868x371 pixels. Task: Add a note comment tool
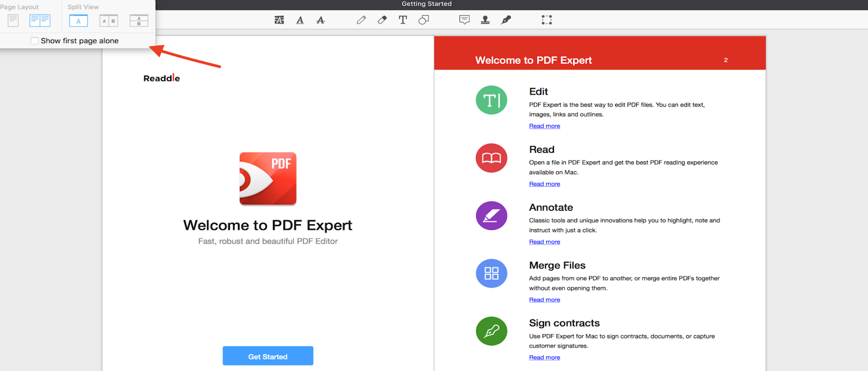464,20
